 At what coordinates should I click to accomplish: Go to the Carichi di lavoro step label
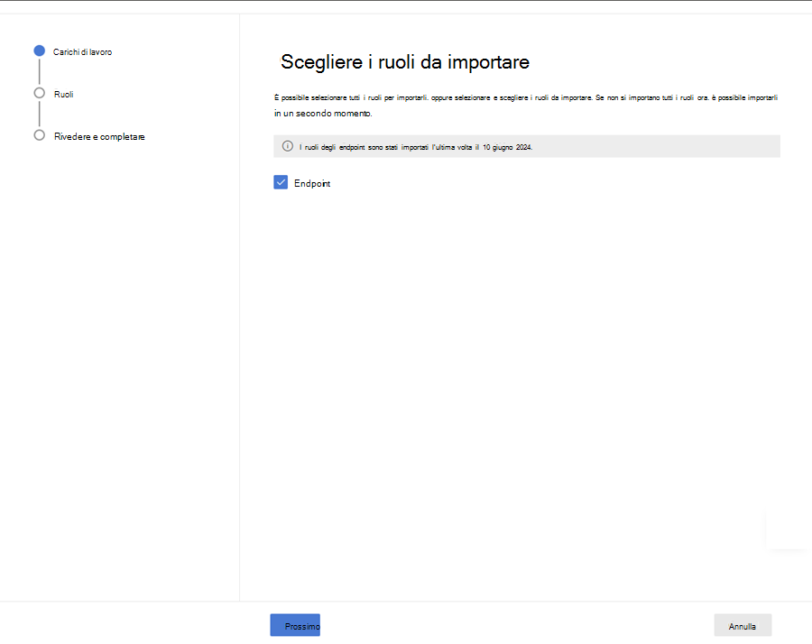point(82,52)
